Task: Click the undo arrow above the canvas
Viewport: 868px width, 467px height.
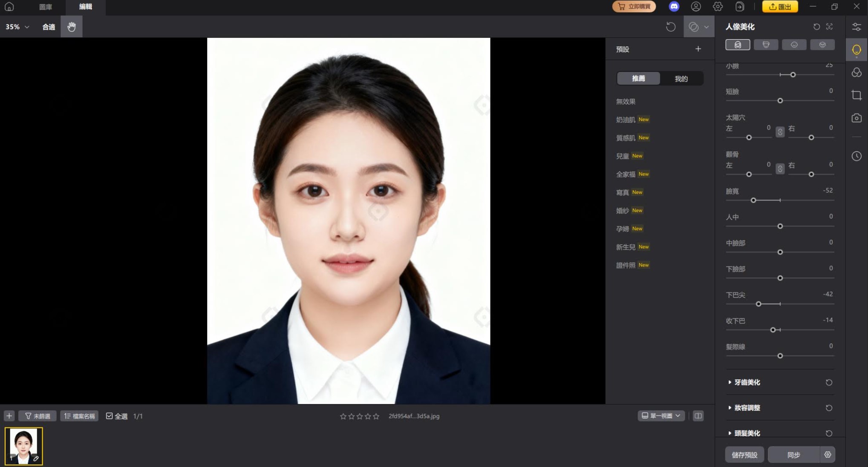Action: [671, 27]
